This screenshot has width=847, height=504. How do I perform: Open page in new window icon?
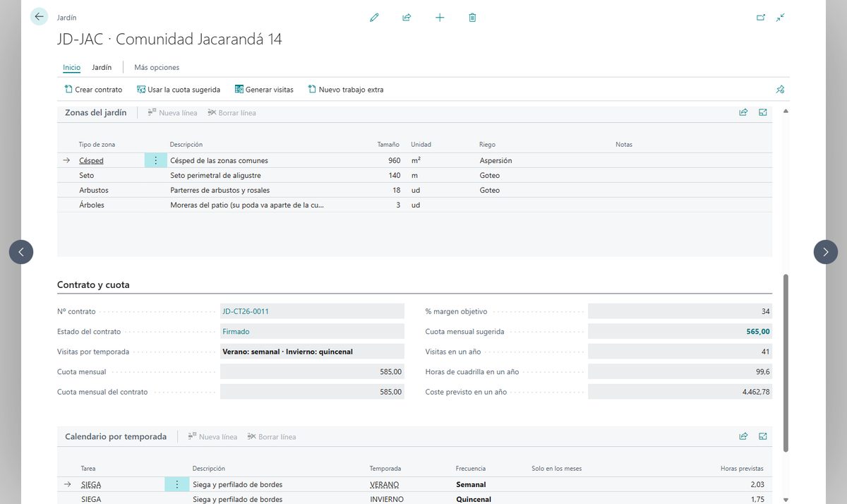tap(761, 18)
